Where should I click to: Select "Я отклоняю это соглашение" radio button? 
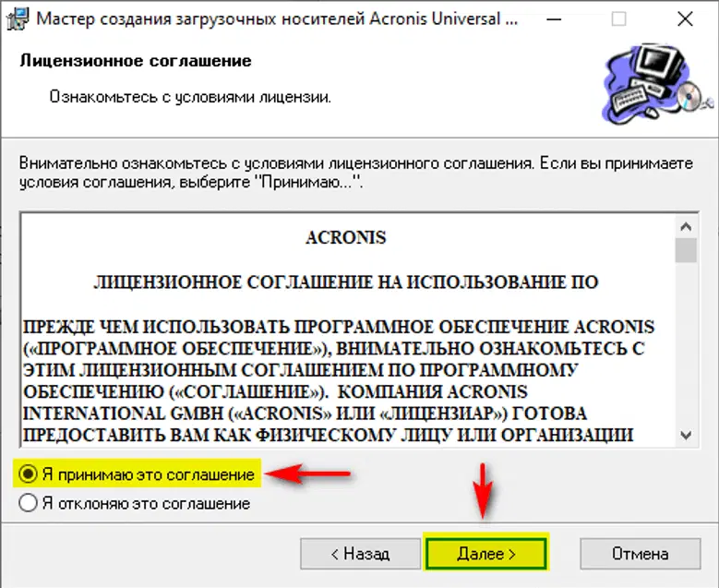click(28, 503)
